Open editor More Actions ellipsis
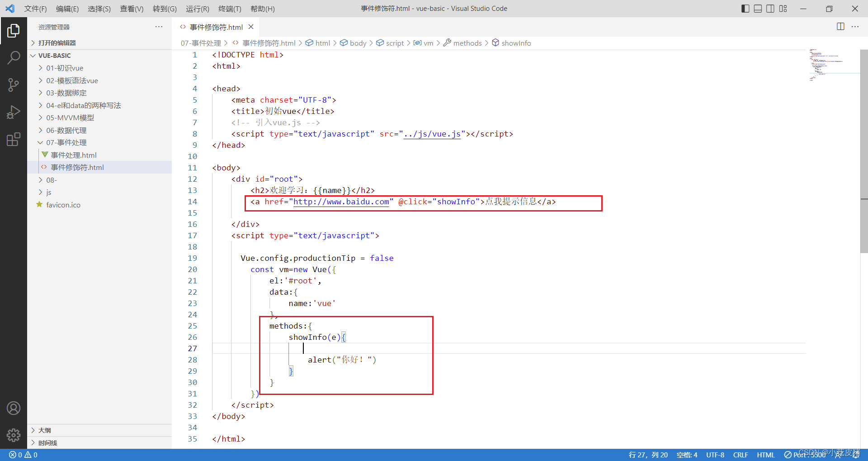 click(855, 27)
